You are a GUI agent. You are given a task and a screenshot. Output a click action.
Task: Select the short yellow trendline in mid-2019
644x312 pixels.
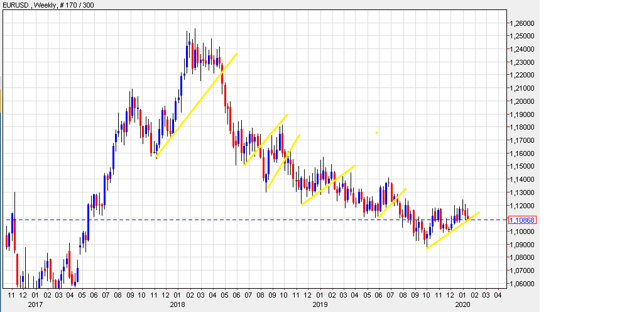click(392, 203)
